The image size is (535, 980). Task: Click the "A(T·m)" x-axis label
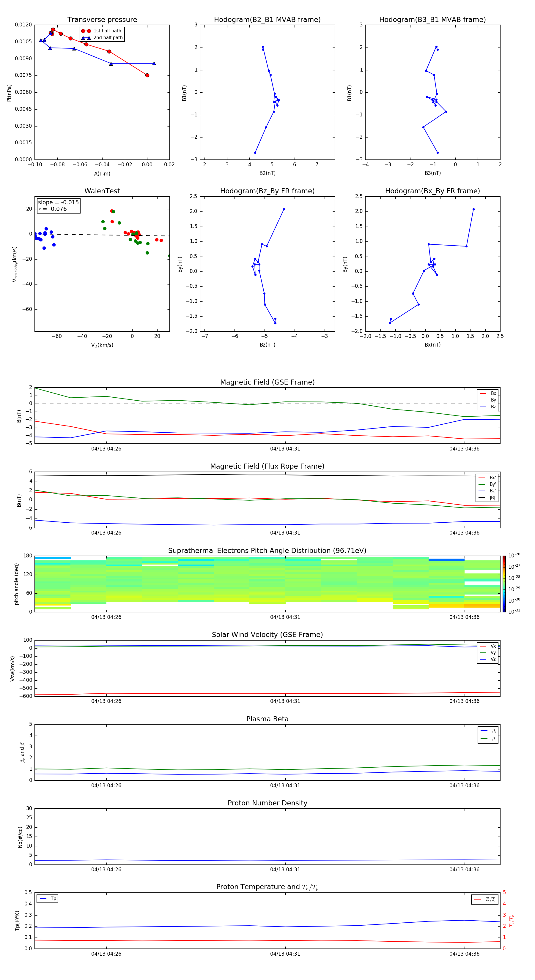(x=102, y=174)
